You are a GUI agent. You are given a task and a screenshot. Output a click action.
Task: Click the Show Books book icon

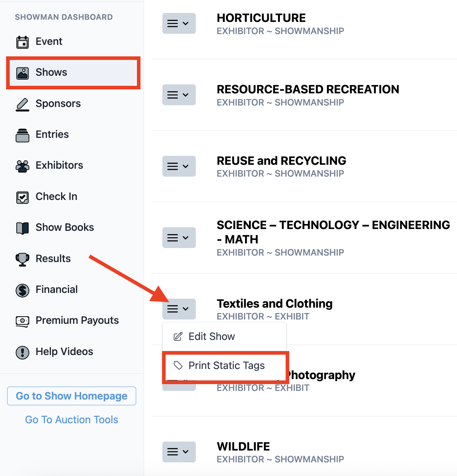(23, 228)
